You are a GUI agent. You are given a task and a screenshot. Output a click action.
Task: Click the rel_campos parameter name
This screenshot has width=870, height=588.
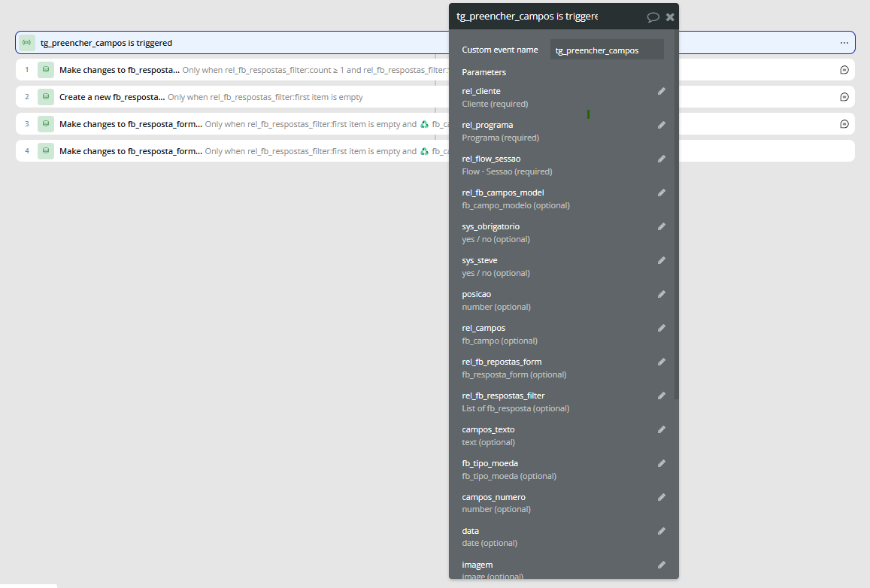(484, 328)
